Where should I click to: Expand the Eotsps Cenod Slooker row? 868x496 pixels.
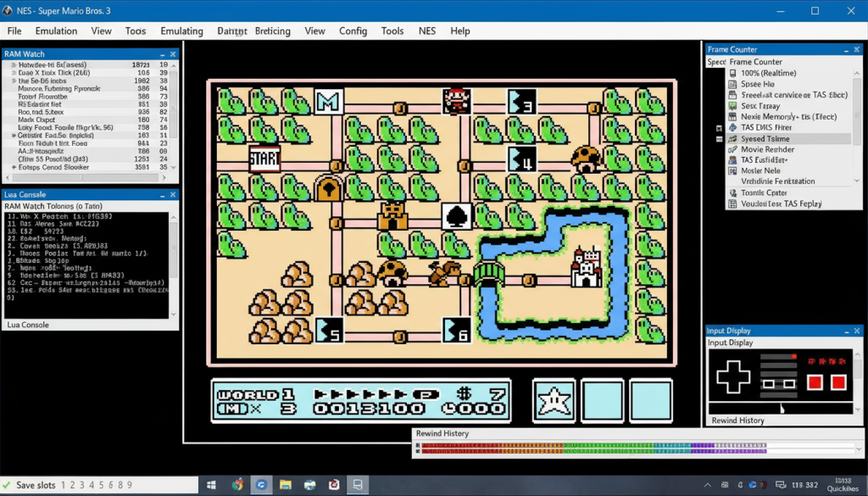(x=14, y=167)
